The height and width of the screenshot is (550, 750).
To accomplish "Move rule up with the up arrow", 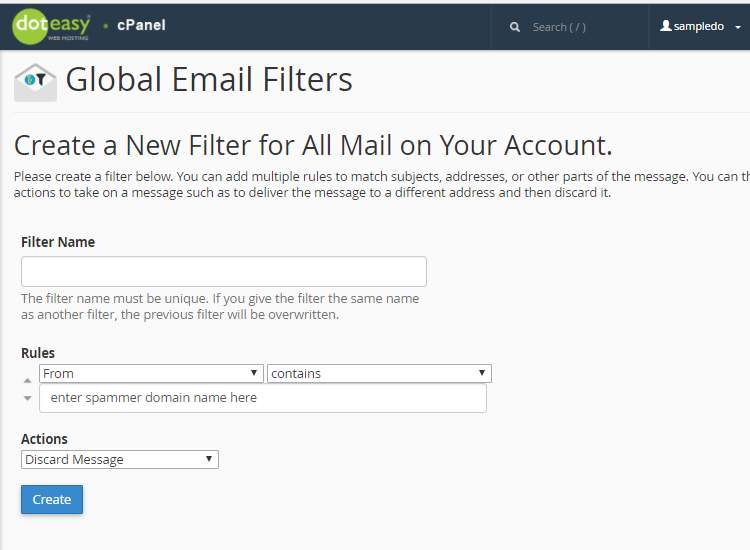I will pos(27,381).
